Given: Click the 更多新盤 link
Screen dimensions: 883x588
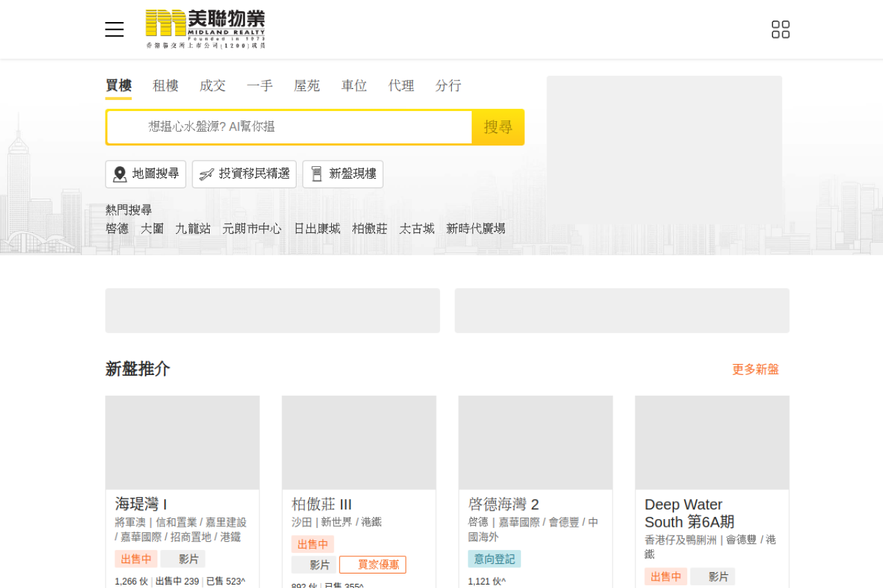Looking at the screenshot, I should 755,369.
